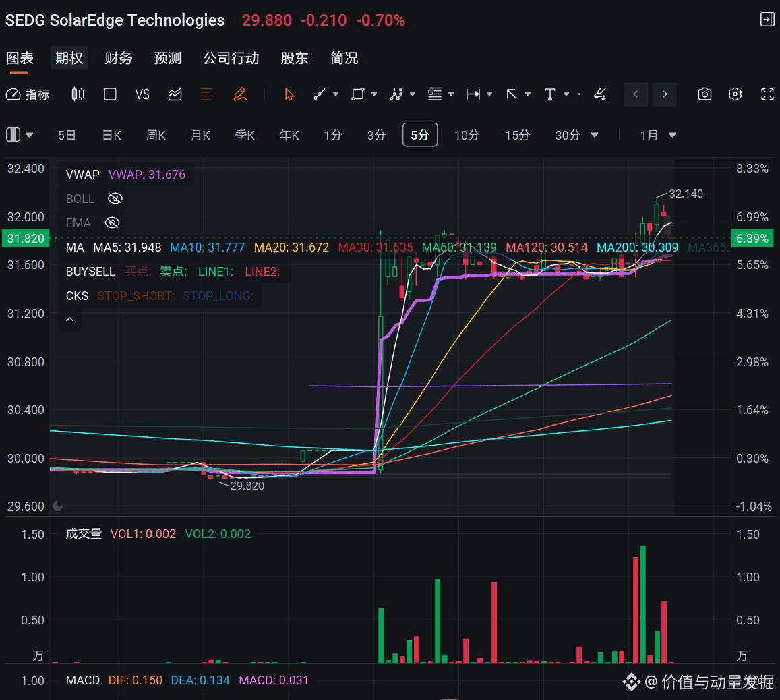780x700 pixels.
Task: Go to previous with left arrow button
Action: [x=635, y=94]
